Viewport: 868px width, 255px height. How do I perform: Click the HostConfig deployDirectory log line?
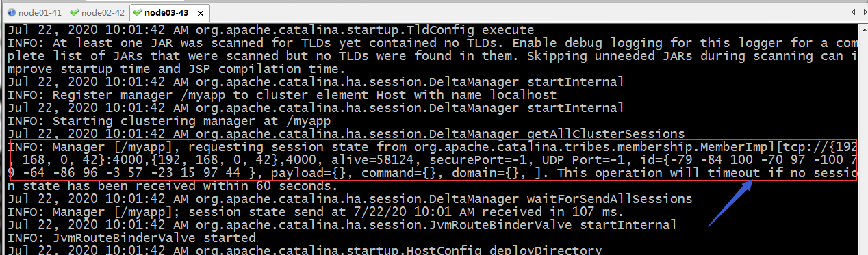tap(304, 250)
